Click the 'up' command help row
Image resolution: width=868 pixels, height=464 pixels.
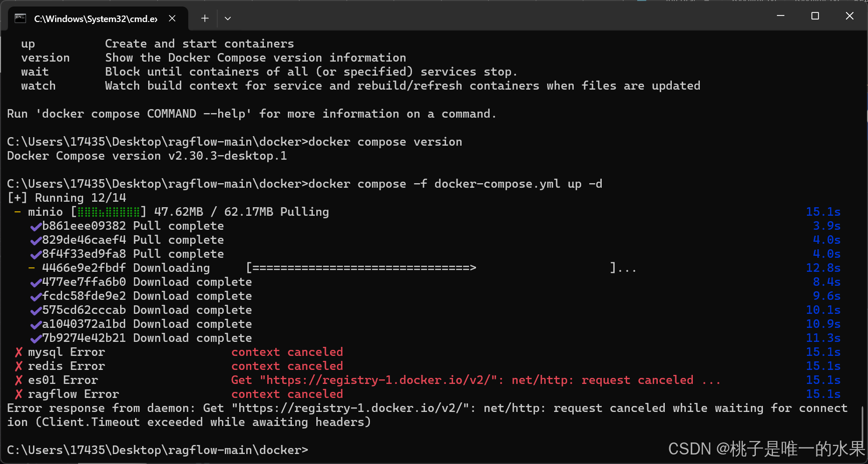[158, 44]
